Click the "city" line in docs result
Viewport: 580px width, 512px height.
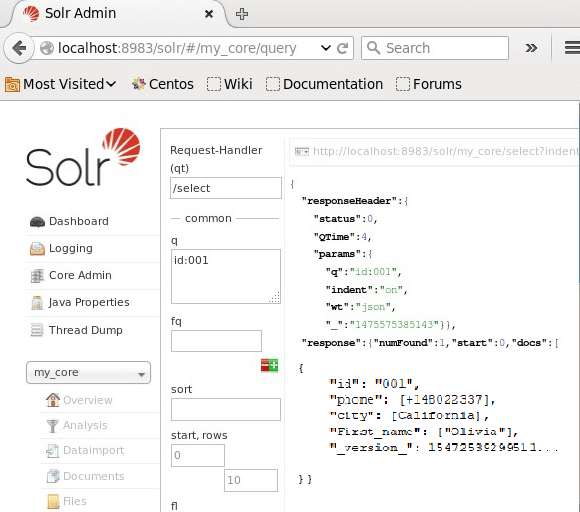tap(409, 415)
